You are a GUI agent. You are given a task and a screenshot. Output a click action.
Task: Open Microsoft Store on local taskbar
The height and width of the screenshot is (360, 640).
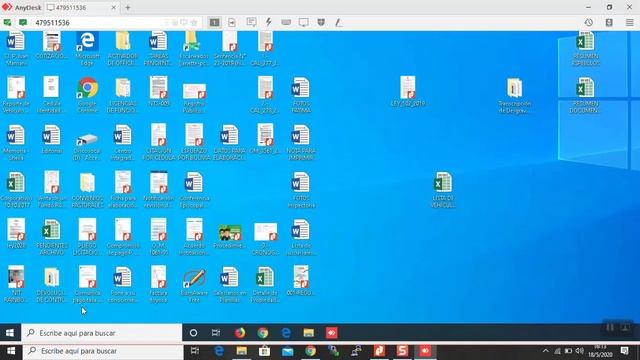click(x=264, y=351)
